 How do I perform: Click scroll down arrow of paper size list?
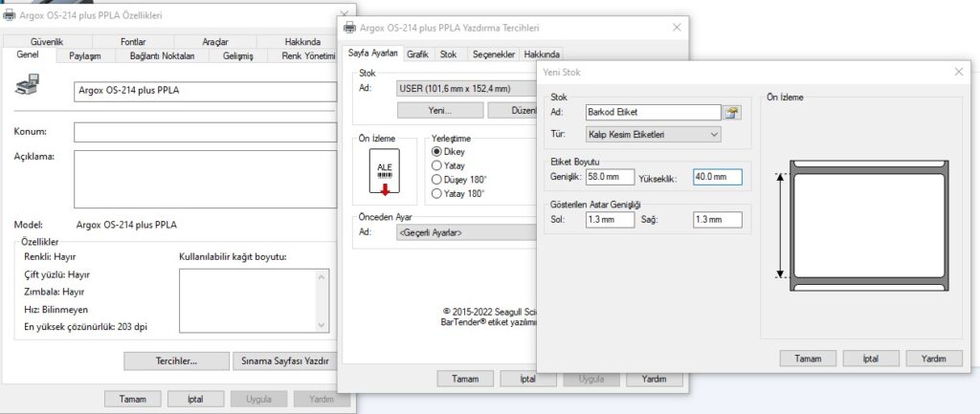click(322, 325)
